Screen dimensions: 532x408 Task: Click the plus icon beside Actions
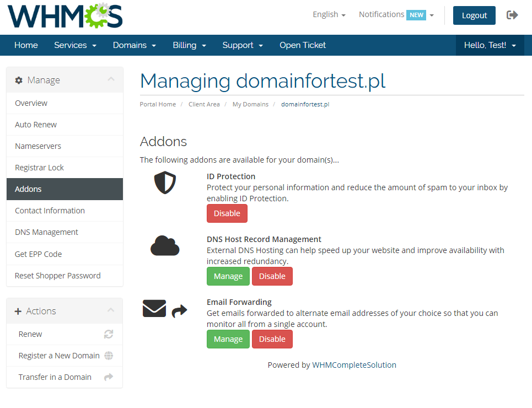18,312
